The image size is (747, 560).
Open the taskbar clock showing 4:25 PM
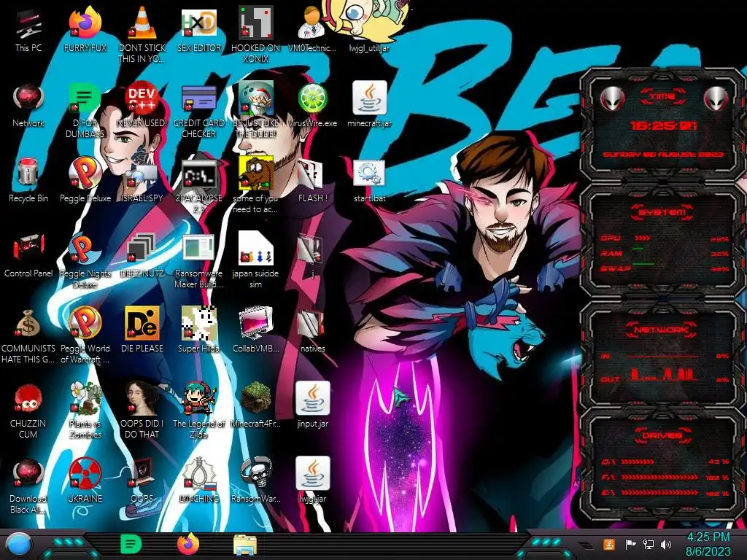[x=708, y=544]
